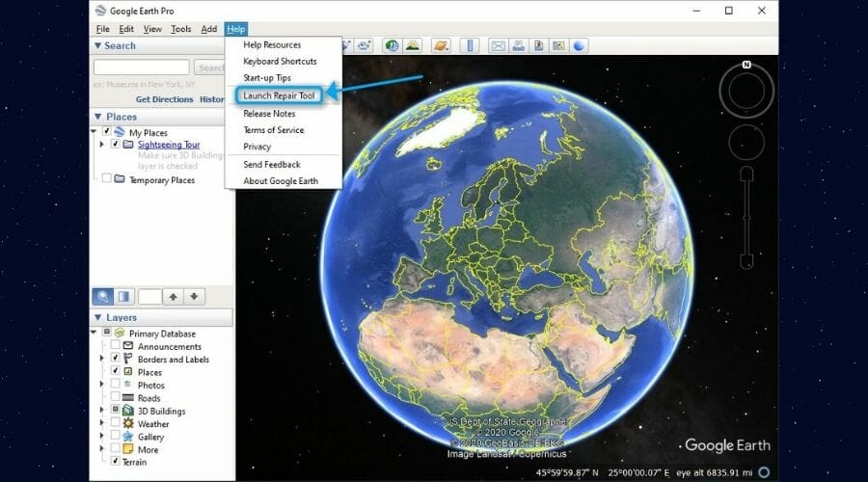Click the blue Earth web-view icon
This screenshot has width=868, height=482.
point(579,46)
